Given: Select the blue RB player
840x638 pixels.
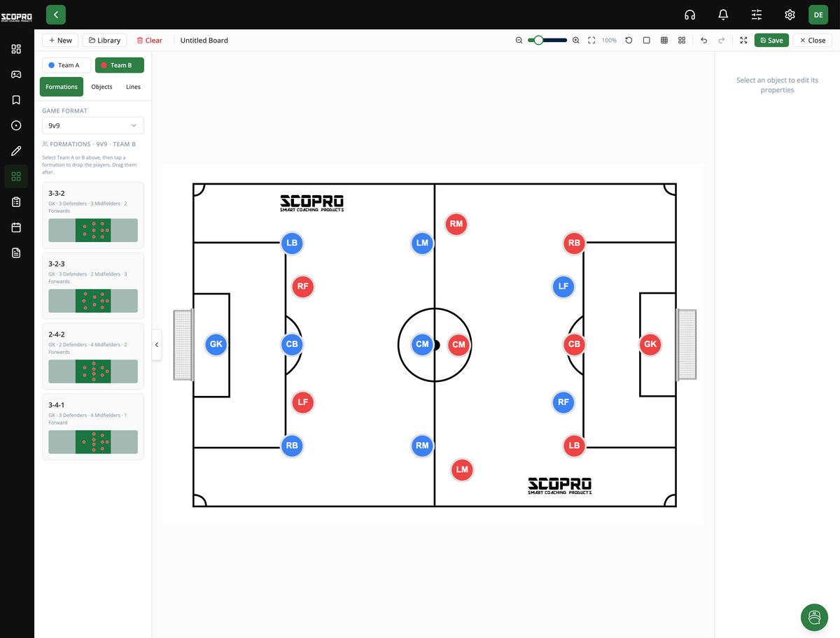Looking at the screenshot, I should (x=292, y=446).
